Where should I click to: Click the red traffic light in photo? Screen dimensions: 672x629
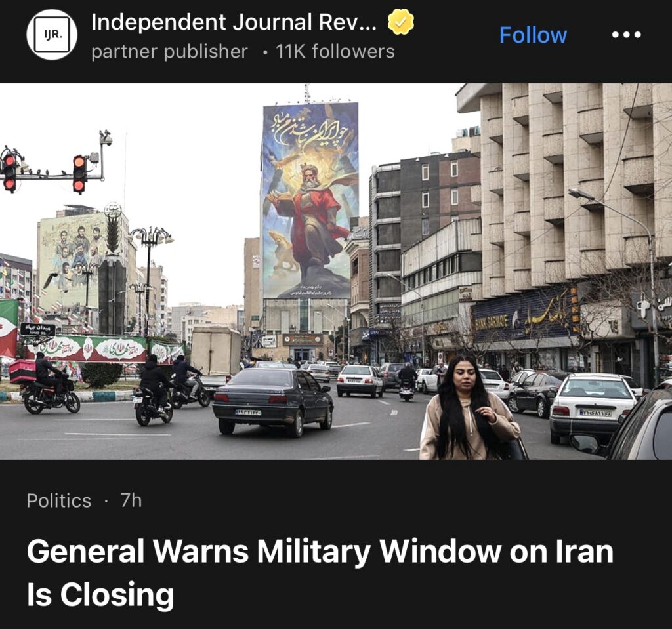point(79,174)
